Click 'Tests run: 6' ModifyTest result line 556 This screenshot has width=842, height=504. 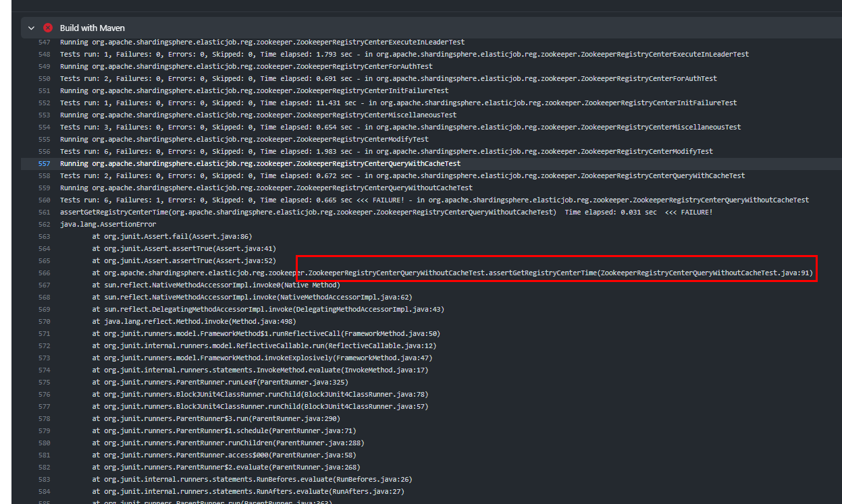[x=386, y=151]
